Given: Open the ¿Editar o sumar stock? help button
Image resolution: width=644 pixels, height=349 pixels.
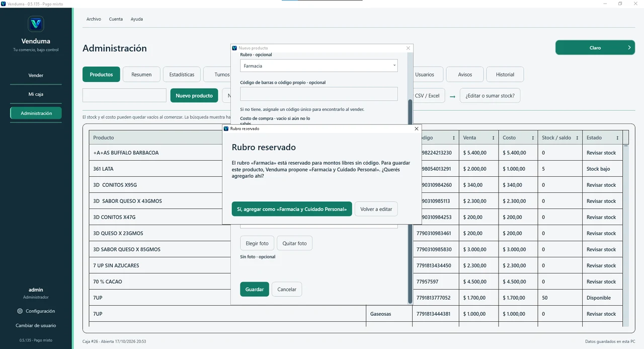Looking at the screenshot, I should [490, 96].
